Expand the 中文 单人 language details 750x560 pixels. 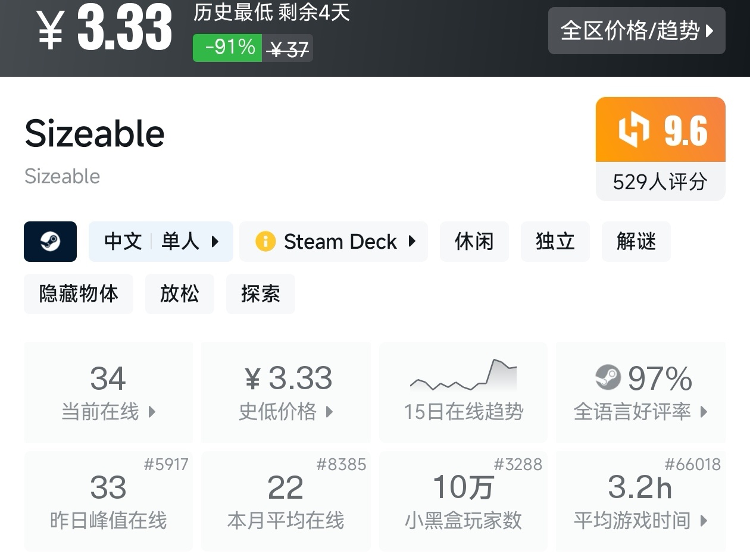click(161, 242)
